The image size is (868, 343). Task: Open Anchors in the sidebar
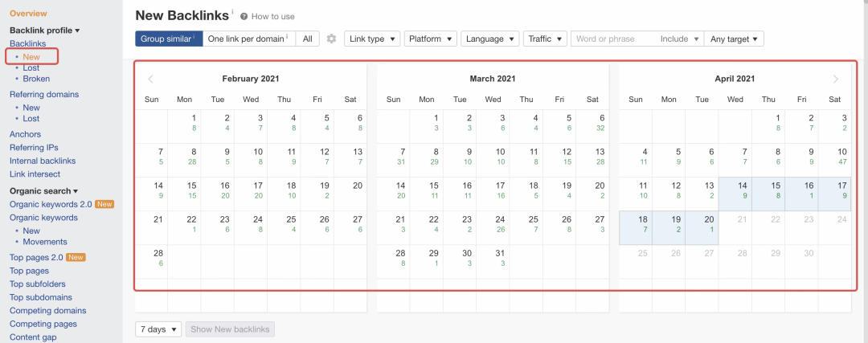(26, 134)
